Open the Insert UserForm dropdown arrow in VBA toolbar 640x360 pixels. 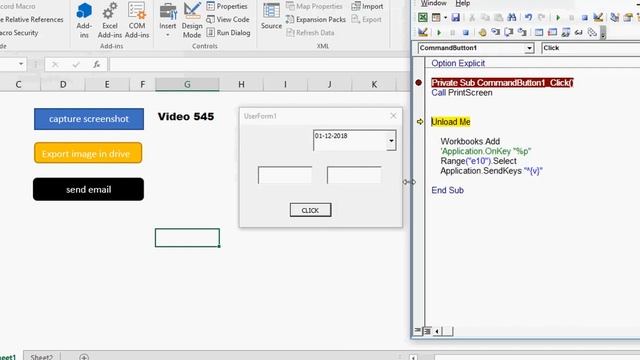tap(445, 17)
